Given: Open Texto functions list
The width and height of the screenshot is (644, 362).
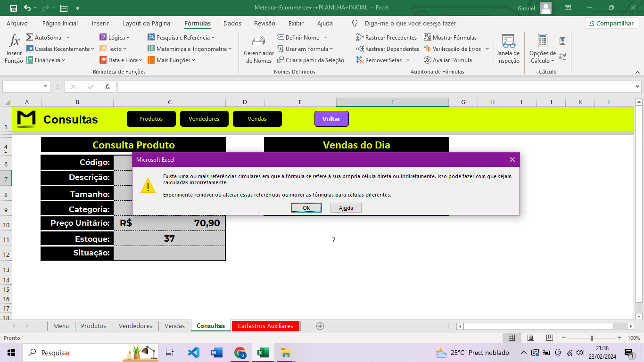Looking at the screenshot, I should (113, 49).
